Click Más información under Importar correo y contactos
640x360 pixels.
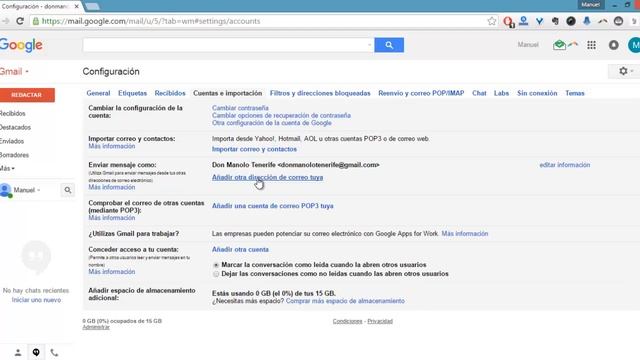[111, 146]
